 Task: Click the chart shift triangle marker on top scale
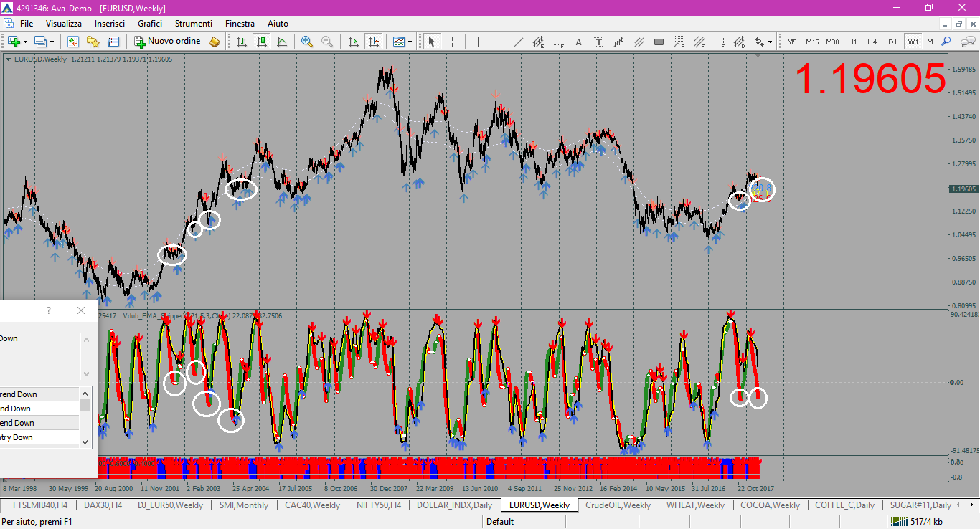point(758,55)
